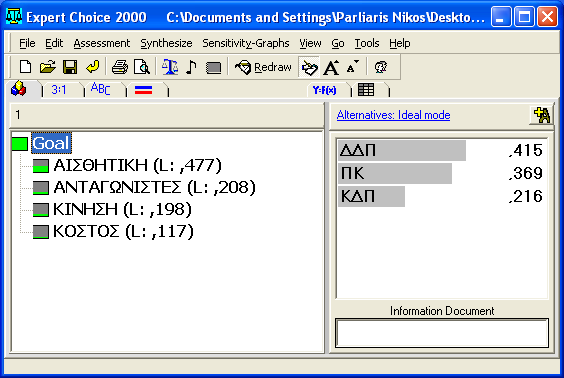Viewport: 564px width, 378px height.
Task: Maximize the Expert Choice window
Action: click(x=524, y=17)
